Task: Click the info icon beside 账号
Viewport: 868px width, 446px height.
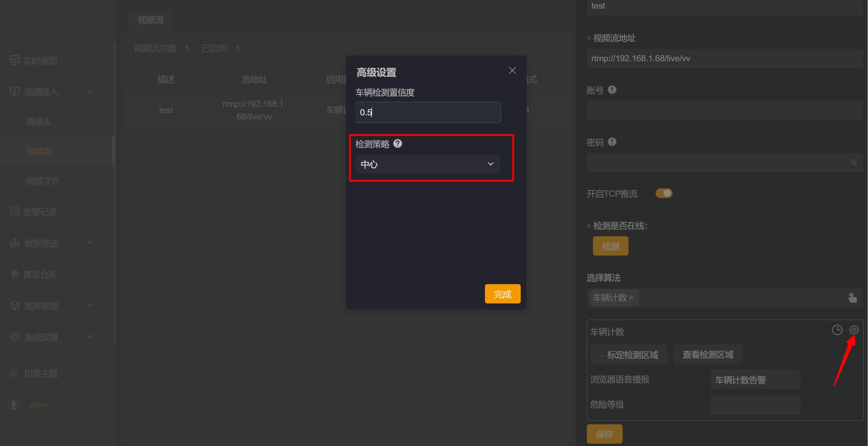Action: (612, 90)
